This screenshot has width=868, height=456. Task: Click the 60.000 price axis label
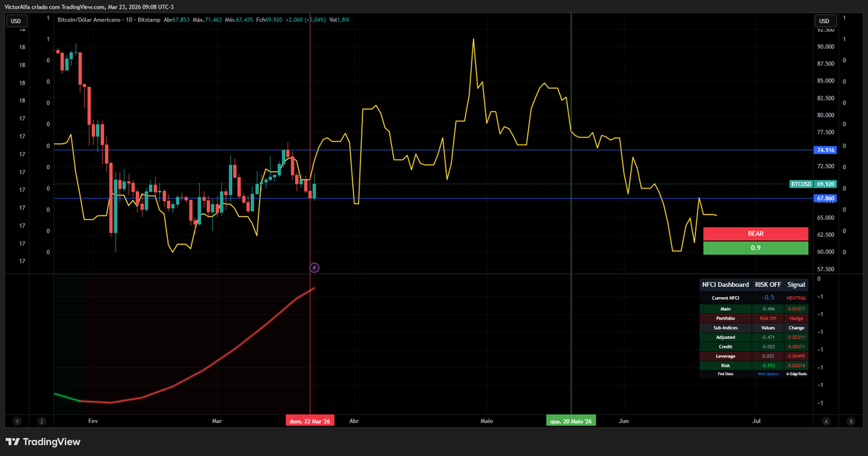click(825, 251)
